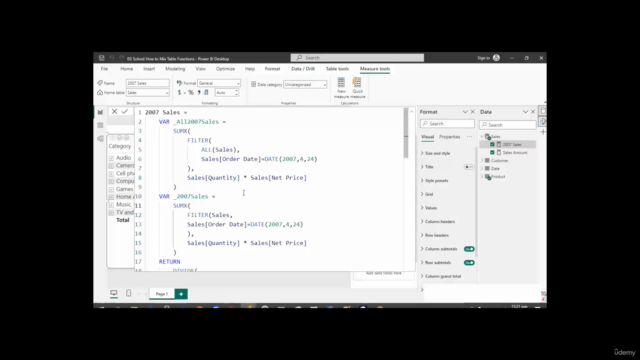The height and width of the screenshot is (360, 640).
Task: Toggle the Title switch in Format pane
Action: tap(469, 167)
